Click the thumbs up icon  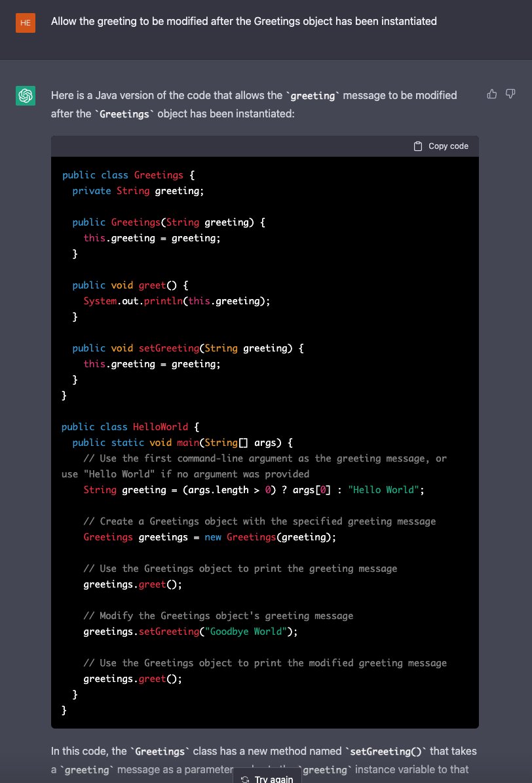(x=491, y=94)
